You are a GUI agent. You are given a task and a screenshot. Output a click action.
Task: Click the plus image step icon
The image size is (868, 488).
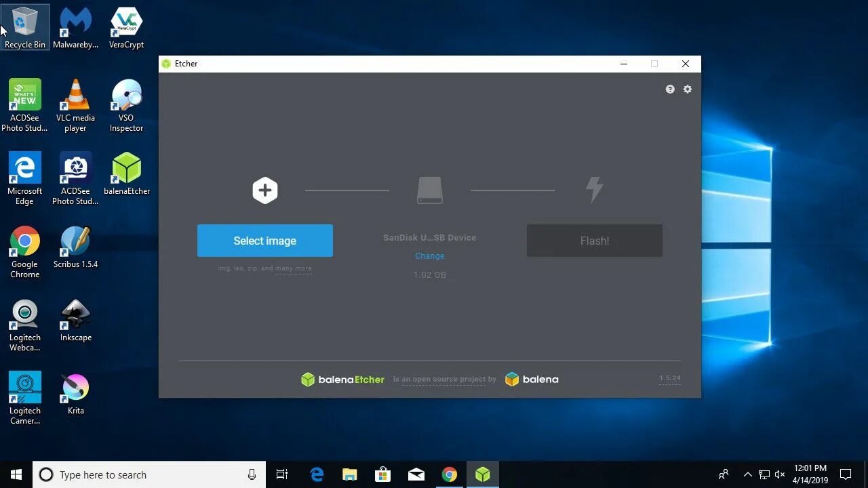click(265, 190)
